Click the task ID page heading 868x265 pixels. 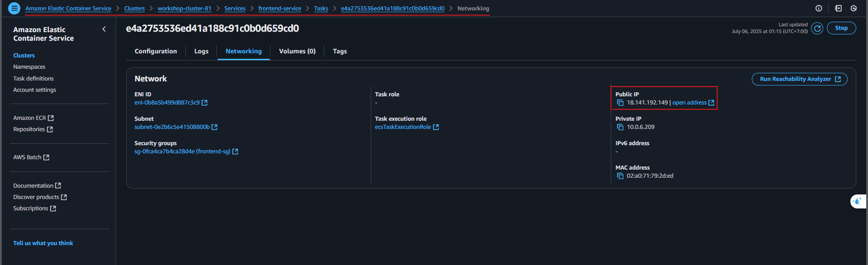point(212,28)
